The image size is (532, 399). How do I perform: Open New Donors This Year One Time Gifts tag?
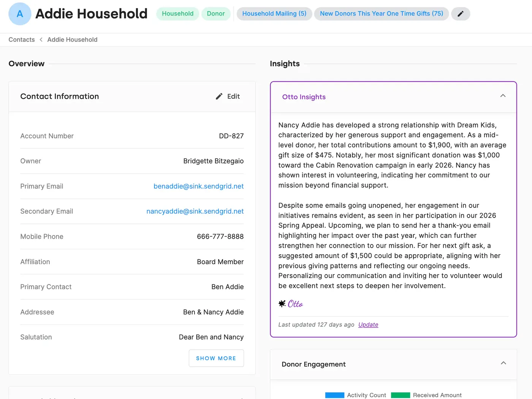pos(382,14)
